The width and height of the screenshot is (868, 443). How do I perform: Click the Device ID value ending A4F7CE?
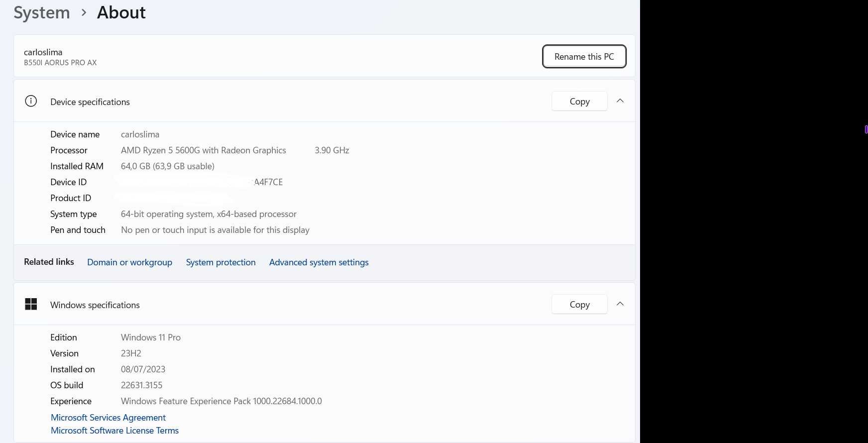pos(268,182)
